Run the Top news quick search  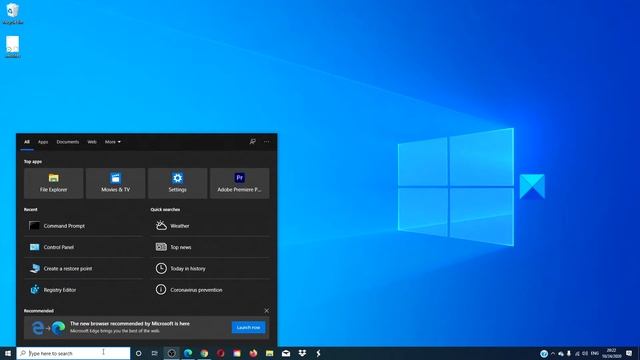[x=210, y=247]
